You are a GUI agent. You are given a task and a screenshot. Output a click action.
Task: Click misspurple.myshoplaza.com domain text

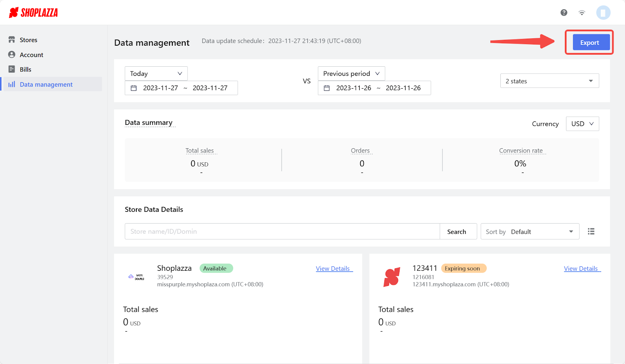[193, 284]
